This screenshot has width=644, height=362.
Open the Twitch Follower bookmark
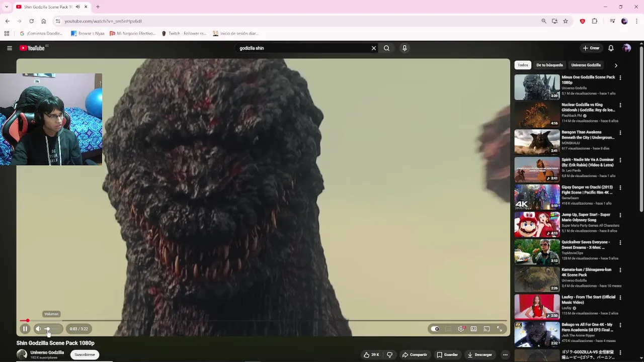[184, 34]
